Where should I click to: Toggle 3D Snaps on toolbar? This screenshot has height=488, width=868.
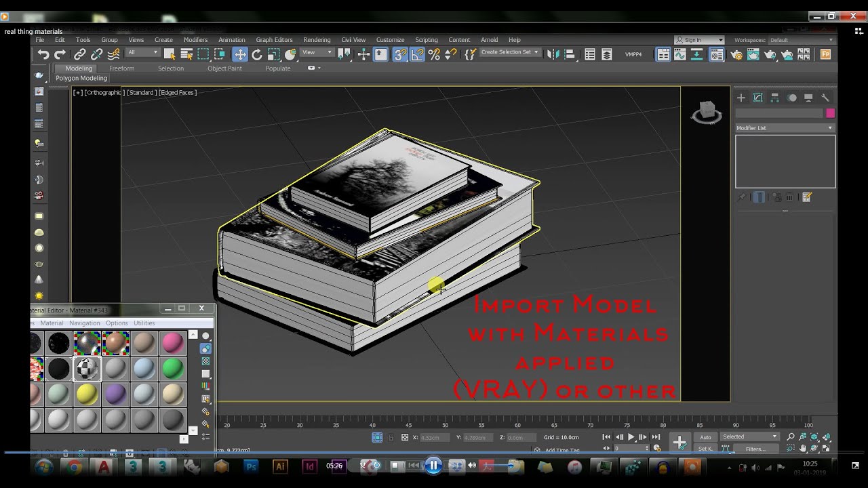pyautogui.click(x=400, y=55)
